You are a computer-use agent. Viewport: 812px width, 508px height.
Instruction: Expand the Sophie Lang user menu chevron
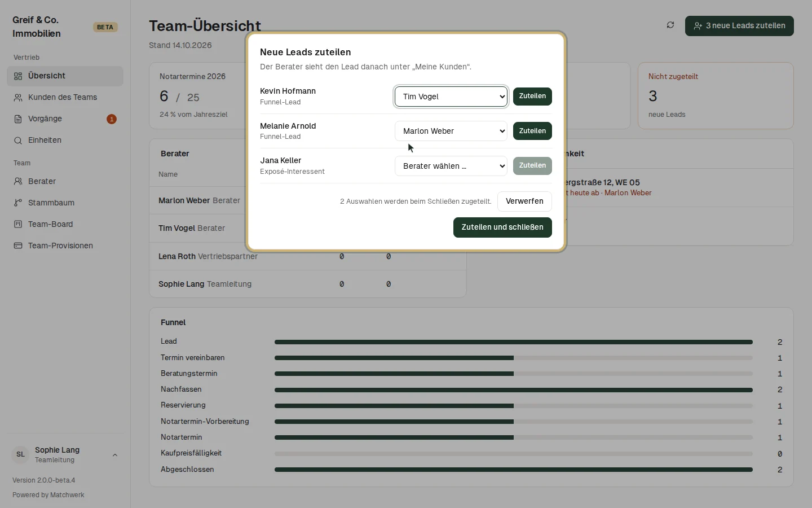(x=115, y=455)
